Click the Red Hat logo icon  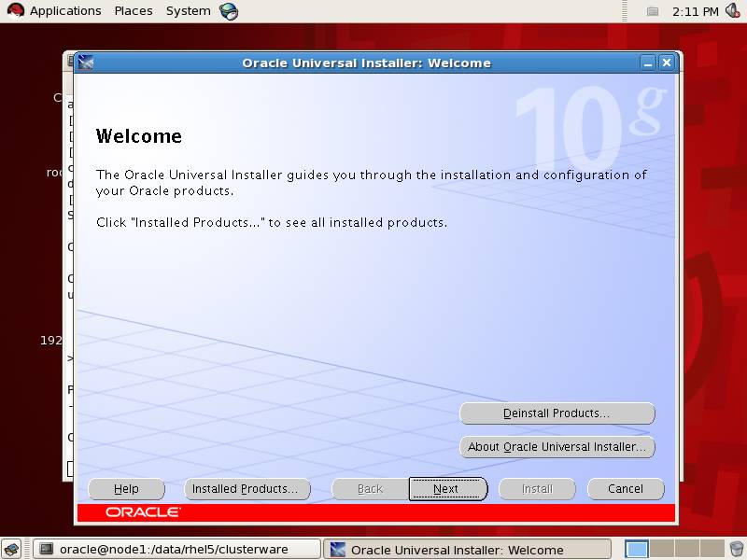(x=16, y=10)
